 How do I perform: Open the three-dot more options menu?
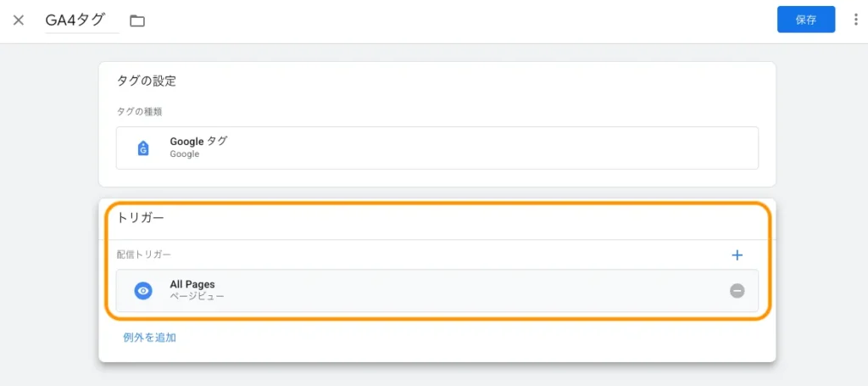click(x=854, y=20)
